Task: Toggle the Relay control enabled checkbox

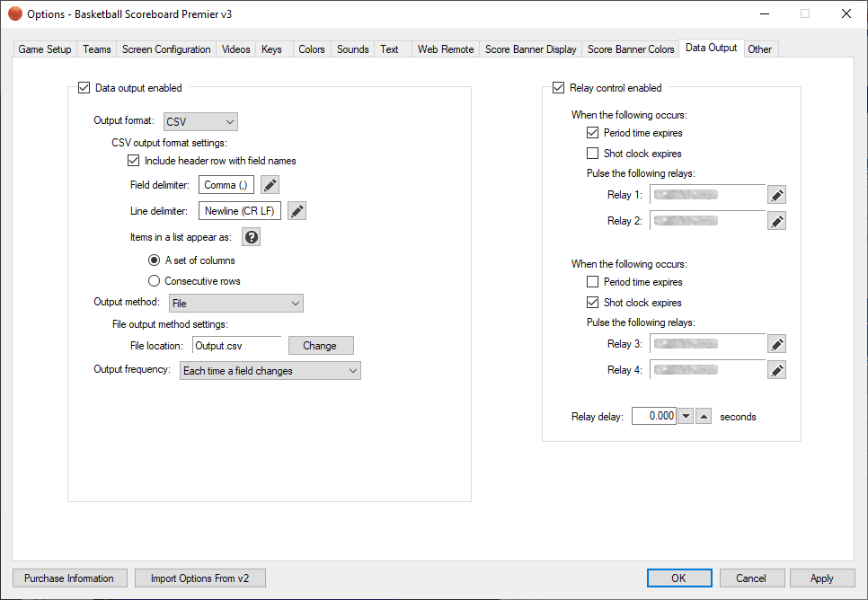Action: [559, 88]
